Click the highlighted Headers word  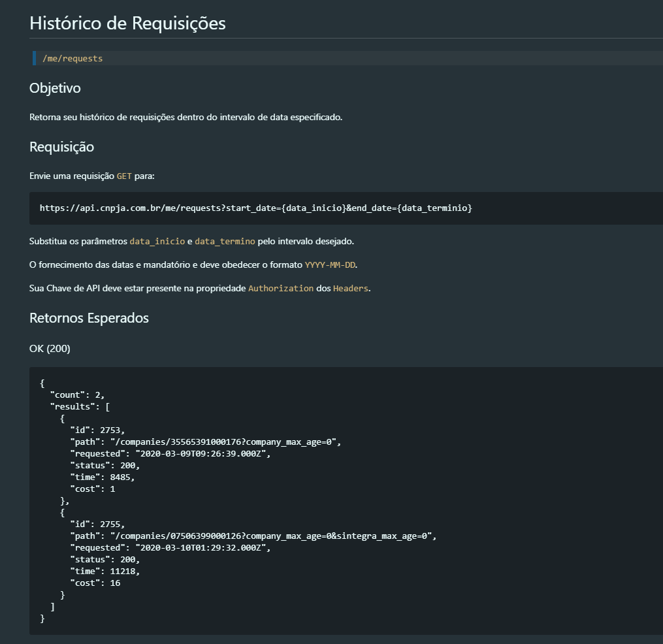[x=351, y=289]
